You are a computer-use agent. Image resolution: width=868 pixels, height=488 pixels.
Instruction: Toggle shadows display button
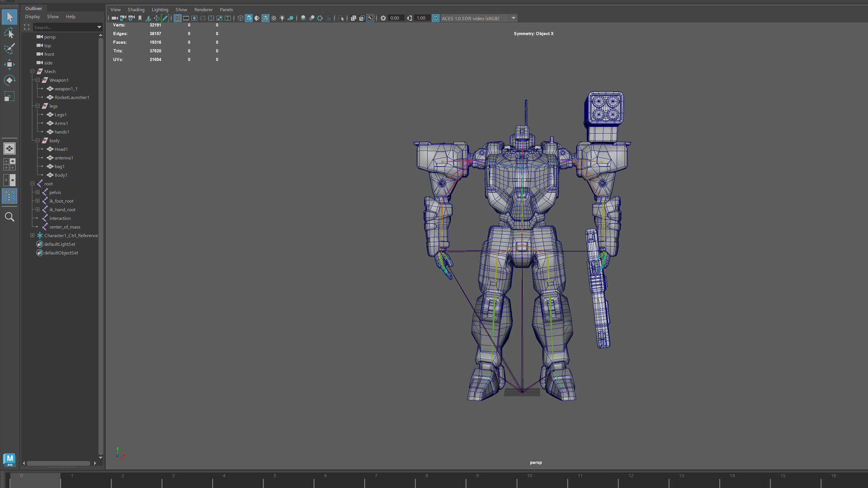(291, 18)
